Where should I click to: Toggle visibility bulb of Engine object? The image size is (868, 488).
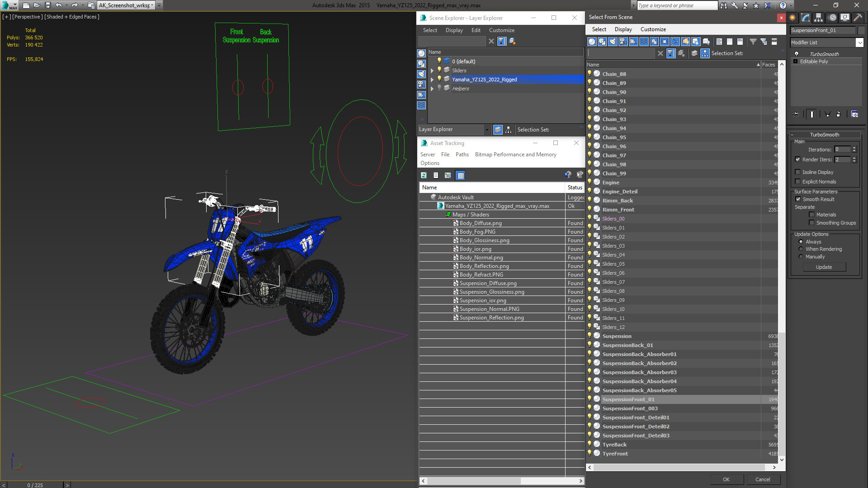(x=590, y=182)
